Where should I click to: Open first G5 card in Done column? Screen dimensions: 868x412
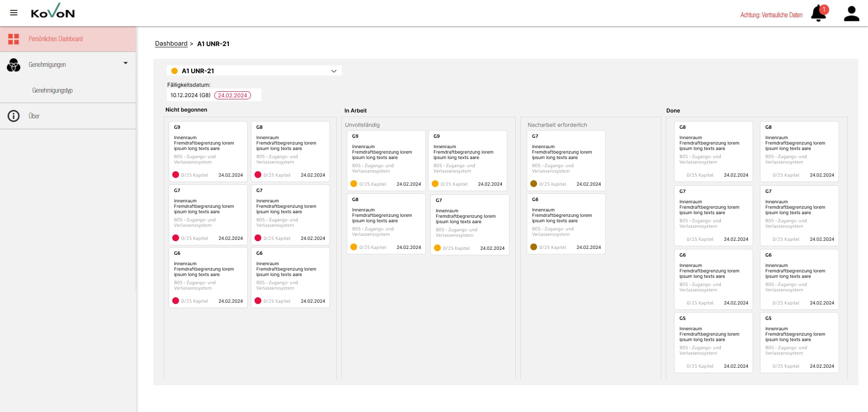point(713,342)
